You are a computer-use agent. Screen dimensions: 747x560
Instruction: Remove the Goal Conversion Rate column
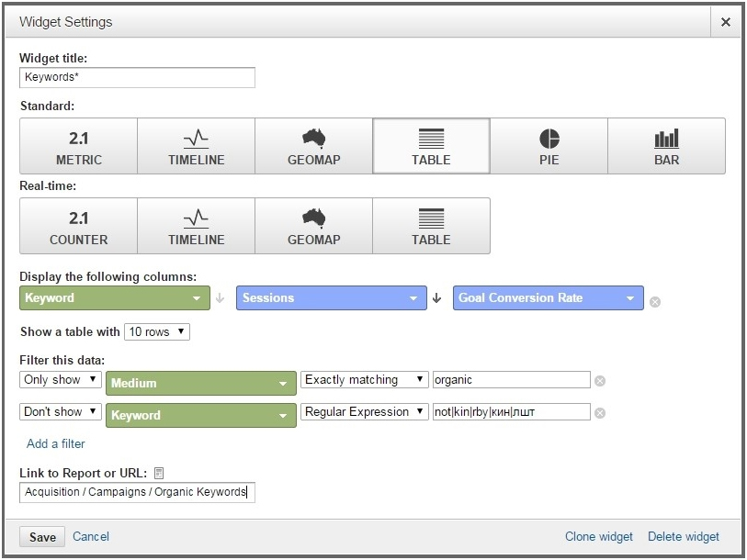655,302
